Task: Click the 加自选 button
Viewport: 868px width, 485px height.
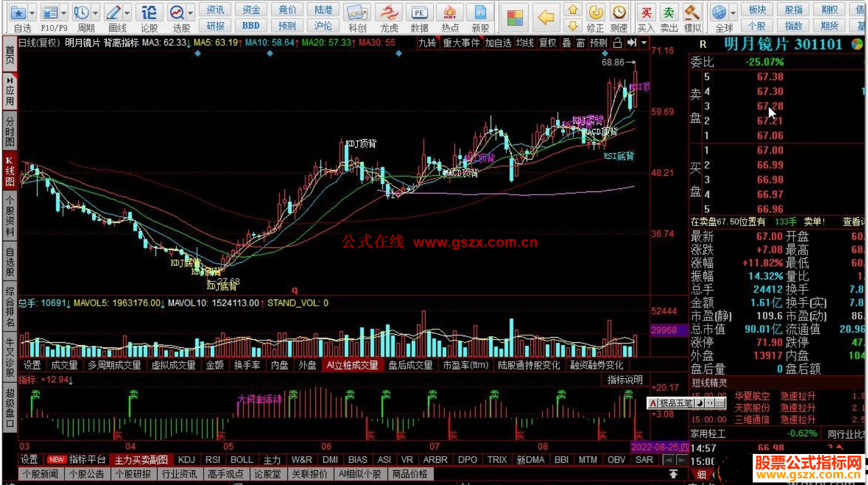Action: [498, 43]
